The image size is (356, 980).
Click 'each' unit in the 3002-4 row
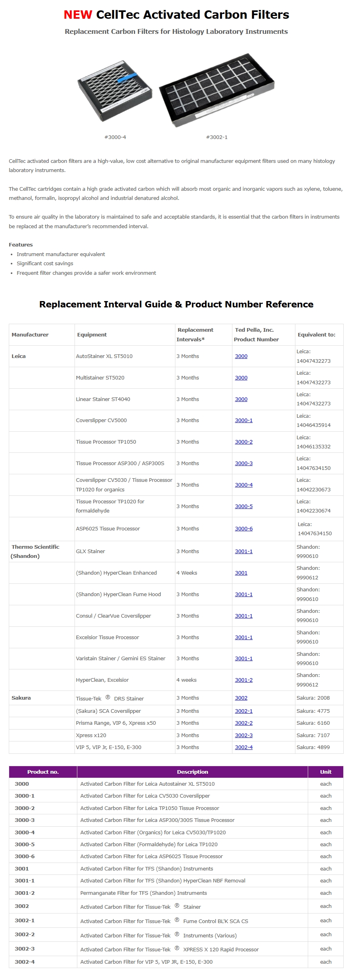(326, 962)
